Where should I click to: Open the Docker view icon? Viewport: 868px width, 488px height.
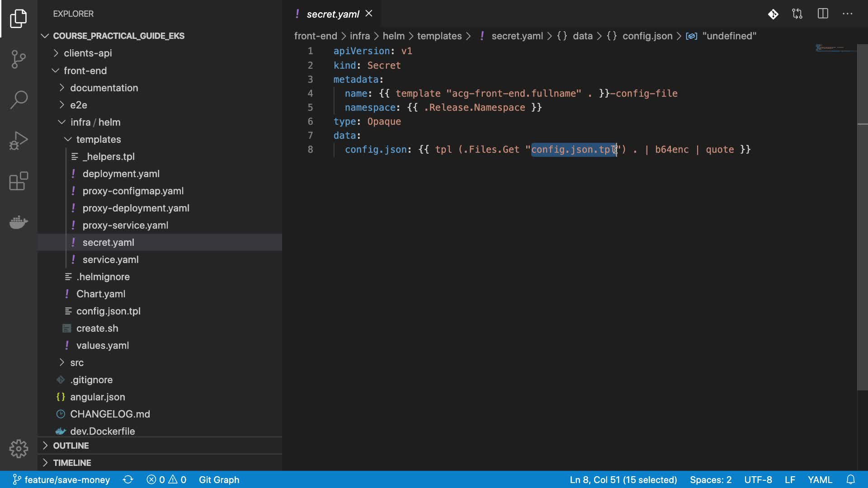point(19,222)
